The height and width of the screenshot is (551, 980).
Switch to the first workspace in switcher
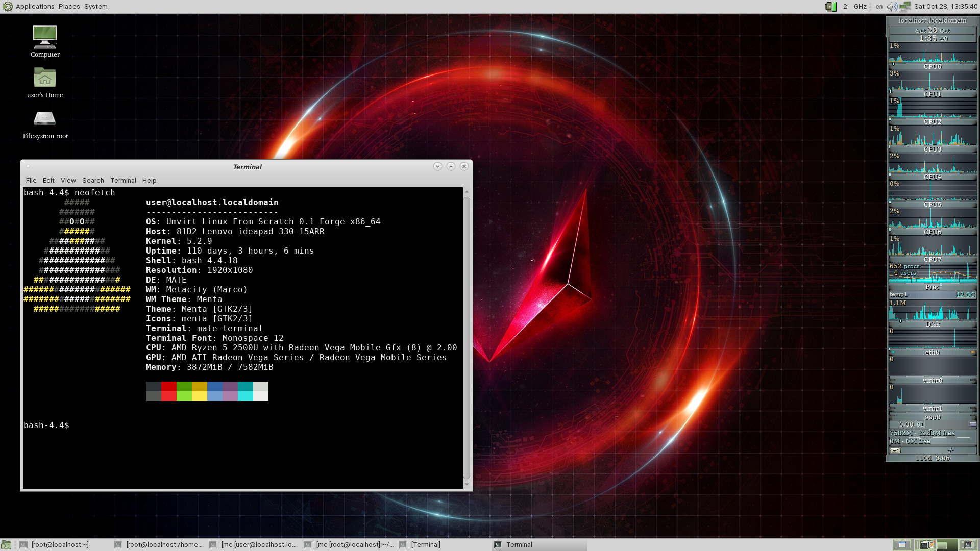click(902, 545)
